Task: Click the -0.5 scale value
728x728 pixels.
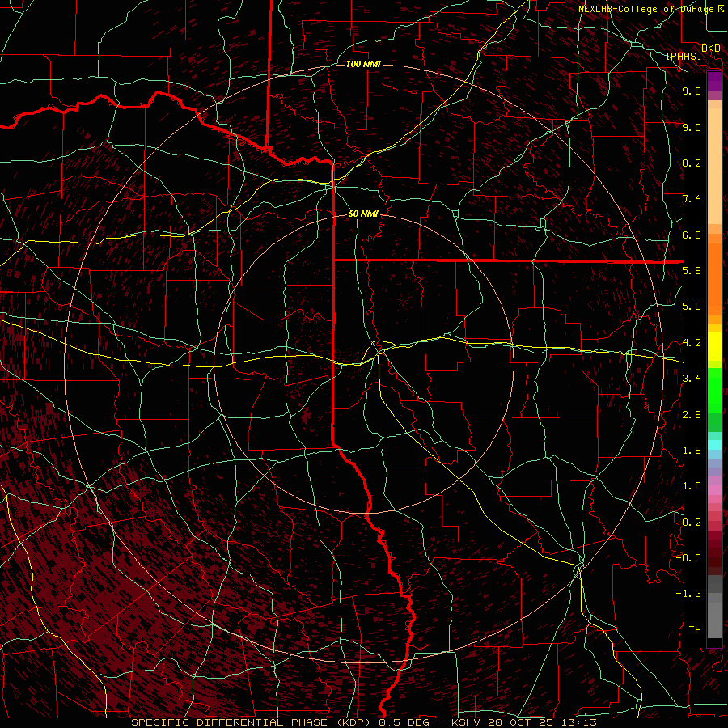Action: [688, 558]
